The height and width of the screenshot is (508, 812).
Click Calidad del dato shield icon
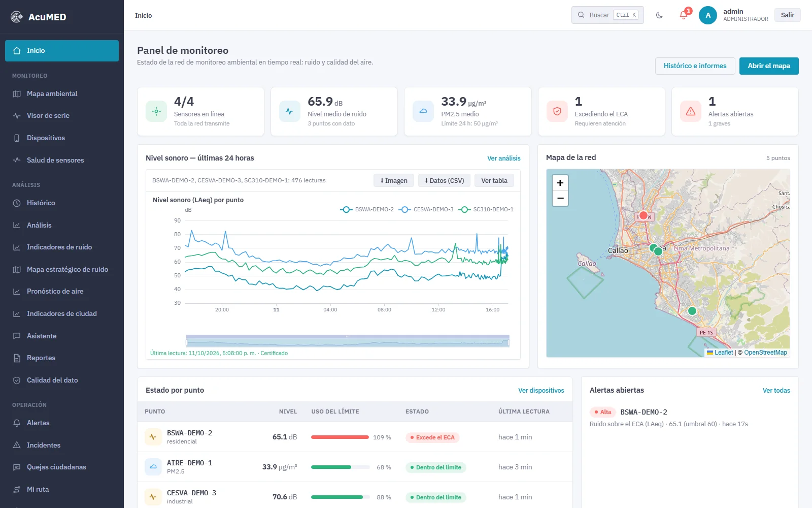[17, 380]
